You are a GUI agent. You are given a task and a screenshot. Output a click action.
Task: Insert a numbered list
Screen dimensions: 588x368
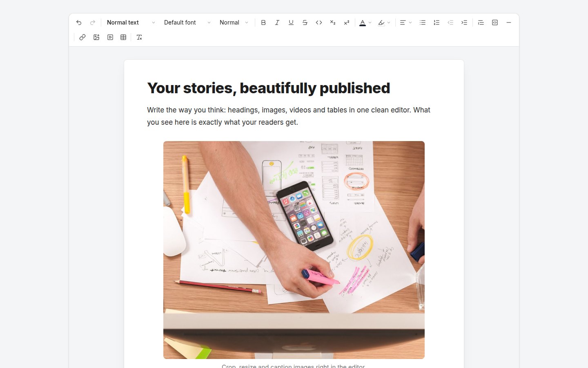pos(437,22)
